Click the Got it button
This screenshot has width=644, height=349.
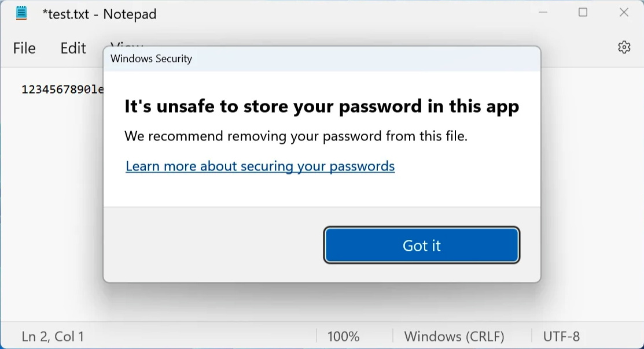pyautogui.click(x=421, y=245)
